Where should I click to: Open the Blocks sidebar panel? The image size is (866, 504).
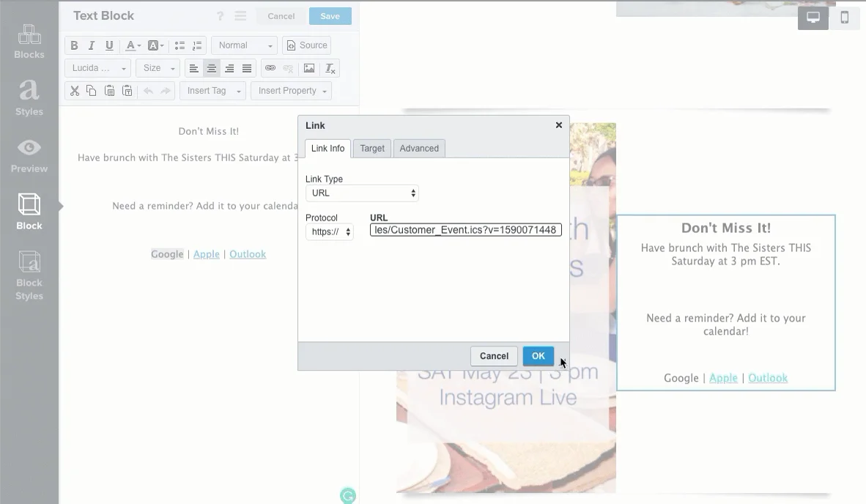click(x=29, y=42)
